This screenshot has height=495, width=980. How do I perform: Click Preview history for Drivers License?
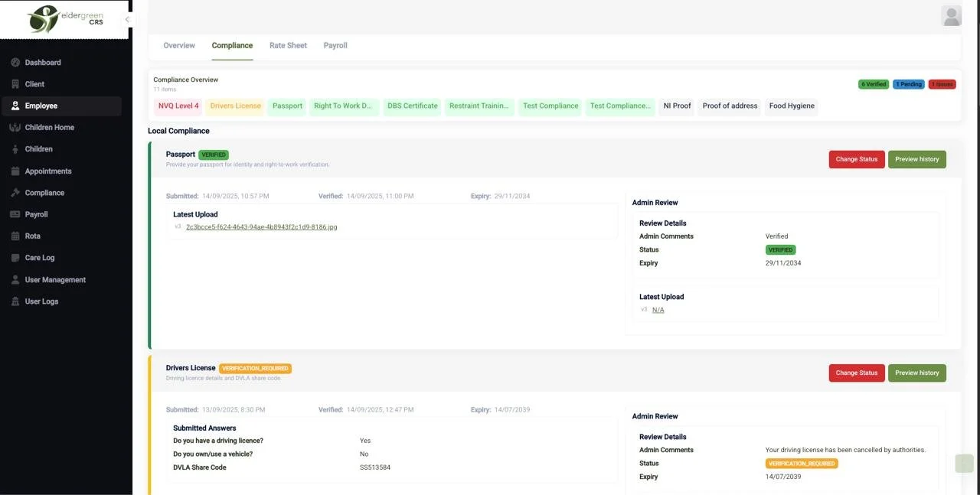[917, 373]
